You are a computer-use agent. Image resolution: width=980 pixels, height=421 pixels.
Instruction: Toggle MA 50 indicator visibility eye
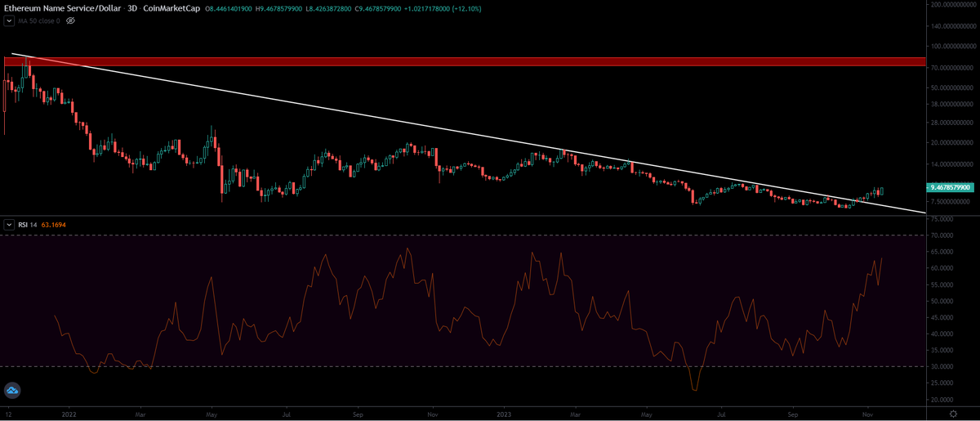click(69, 20)
